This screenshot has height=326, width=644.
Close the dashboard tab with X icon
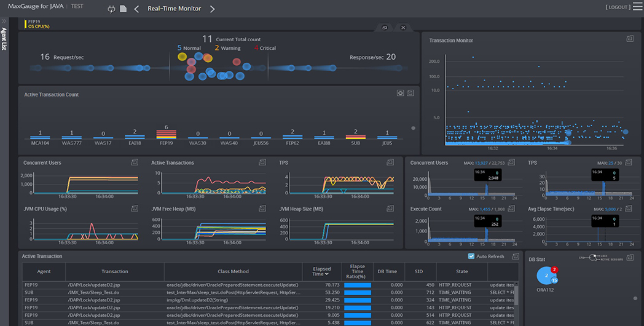point(403,28)
